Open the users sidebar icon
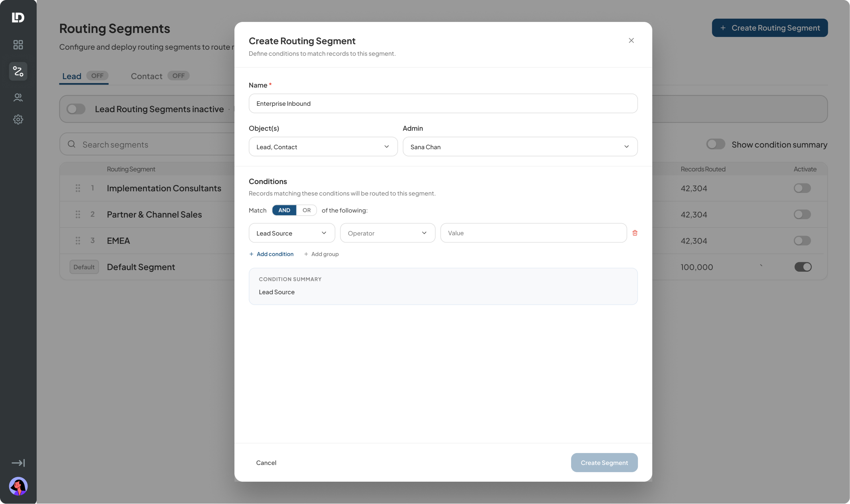850x504 pixels. pos(18,97)
